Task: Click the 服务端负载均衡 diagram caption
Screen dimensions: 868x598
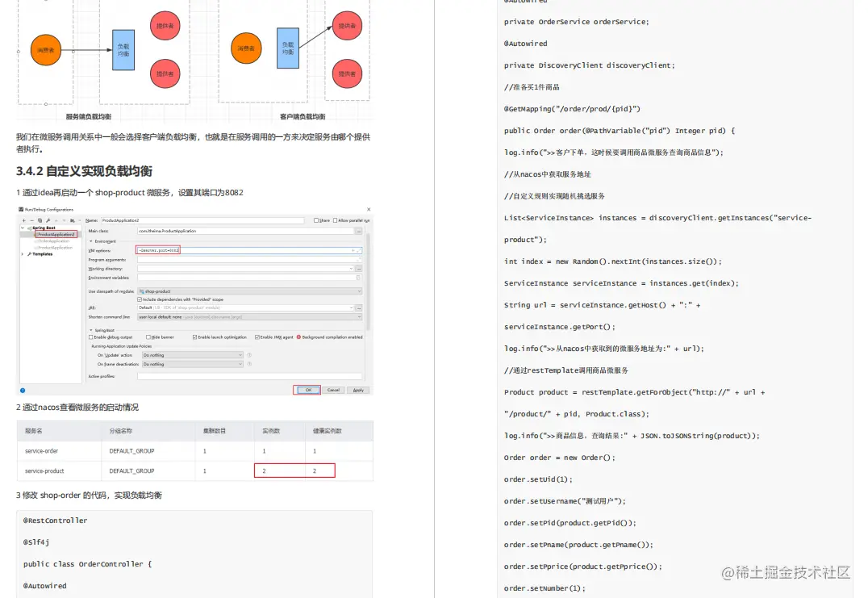Action: 89,117
